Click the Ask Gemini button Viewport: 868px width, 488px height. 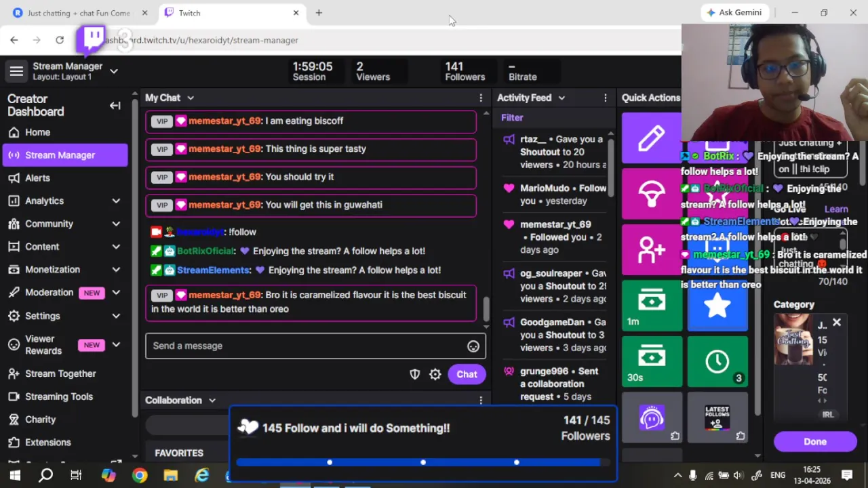pyautogui.click(x=734, y=12)
